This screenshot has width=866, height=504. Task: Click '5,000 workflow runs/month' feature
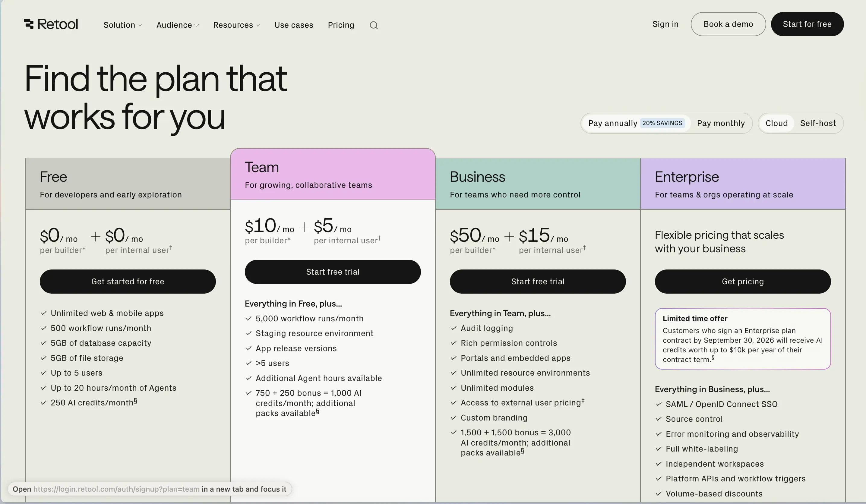[x=309, y=319]
